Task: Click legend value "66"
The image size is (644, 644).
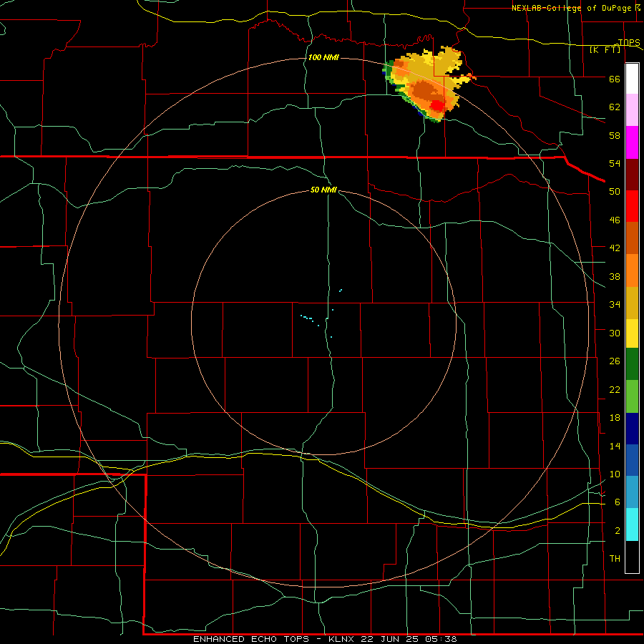Action: (x=615, y=79)
